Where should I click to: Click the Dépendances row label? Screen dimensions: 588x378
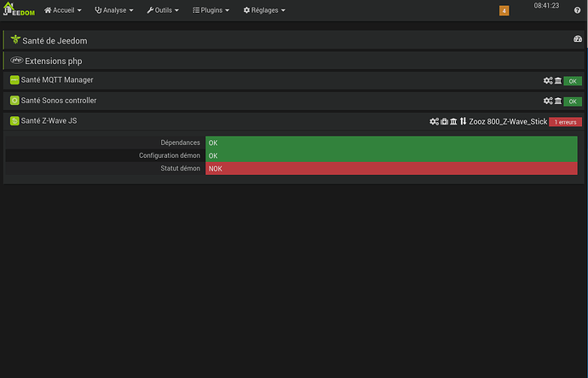click(x=180, y=142)
